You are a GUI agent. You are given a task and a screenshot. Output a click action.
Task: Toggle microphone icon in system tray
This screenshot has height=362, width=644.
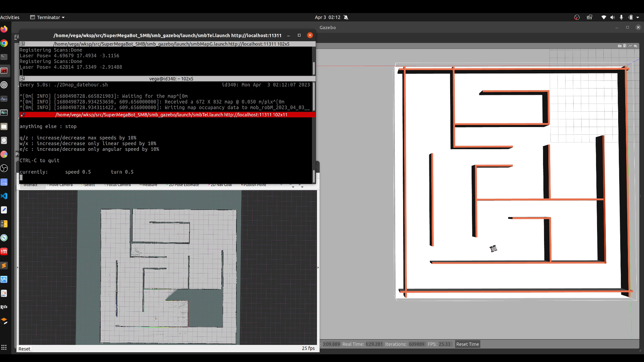(621, 17)
